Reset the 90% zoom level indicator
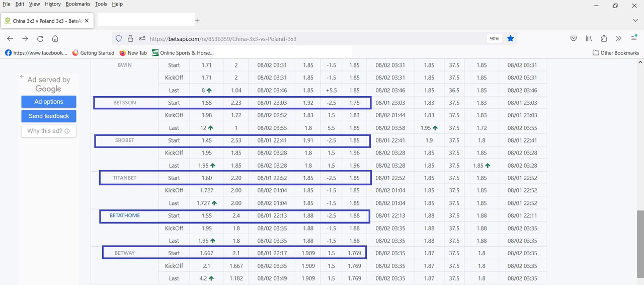 click(x=495, y=39)
